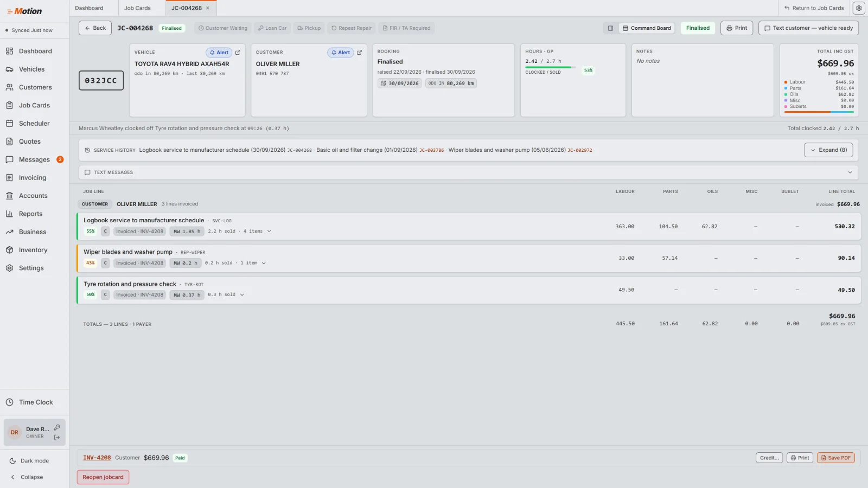Toggle the Customer Waiting flag

(223, 28)
